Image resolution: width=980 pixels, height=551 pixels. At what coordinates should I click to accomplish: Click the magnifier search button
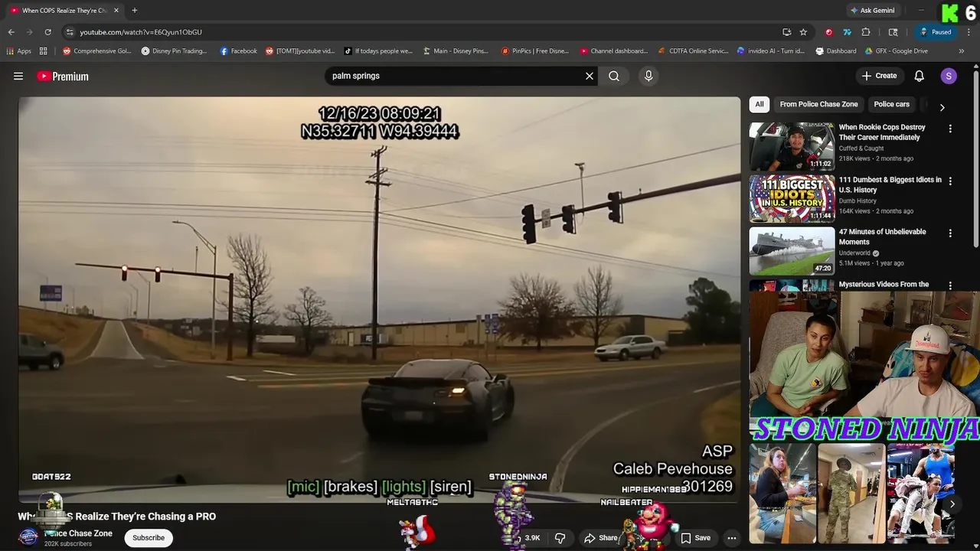coord(614,76)
